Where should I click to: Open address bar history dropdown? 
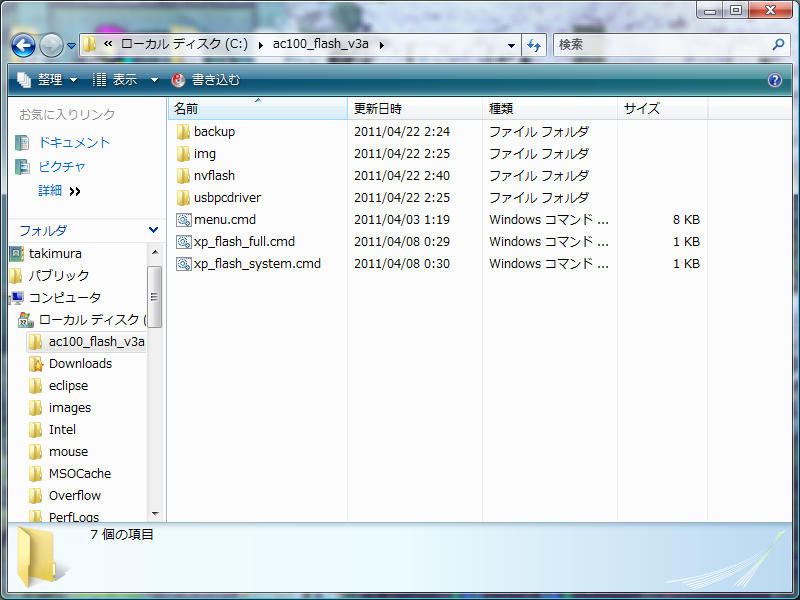pos(511,45)
